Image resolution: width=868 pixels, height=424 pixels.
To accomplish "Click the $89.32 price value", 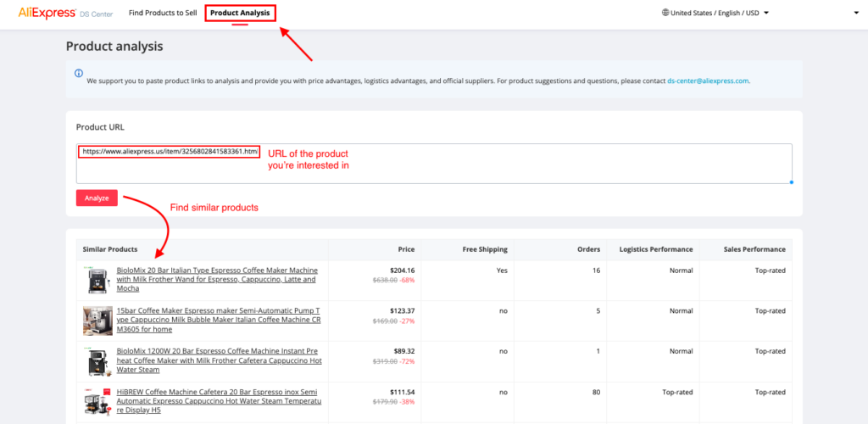I will coord(404,351).
